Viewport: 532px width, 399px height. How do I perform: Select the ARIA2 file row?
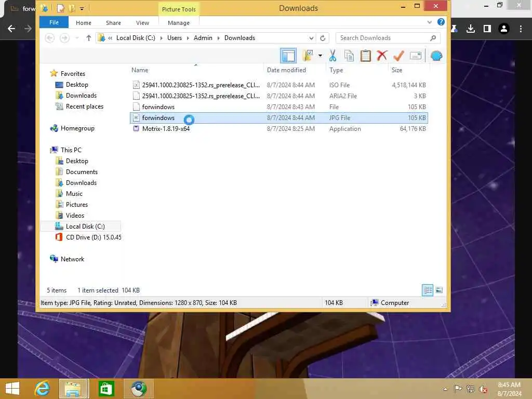[279, 96]
